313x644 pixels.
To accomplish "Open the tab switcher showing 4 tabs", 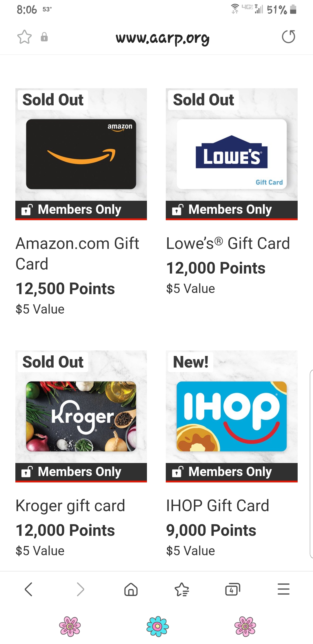I will tap(232, 589).
